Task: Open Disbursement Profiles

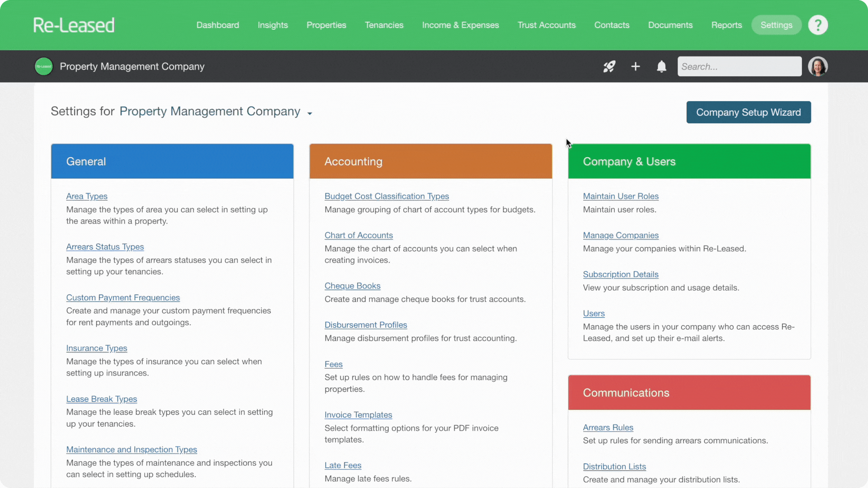Action: [366, 325]
